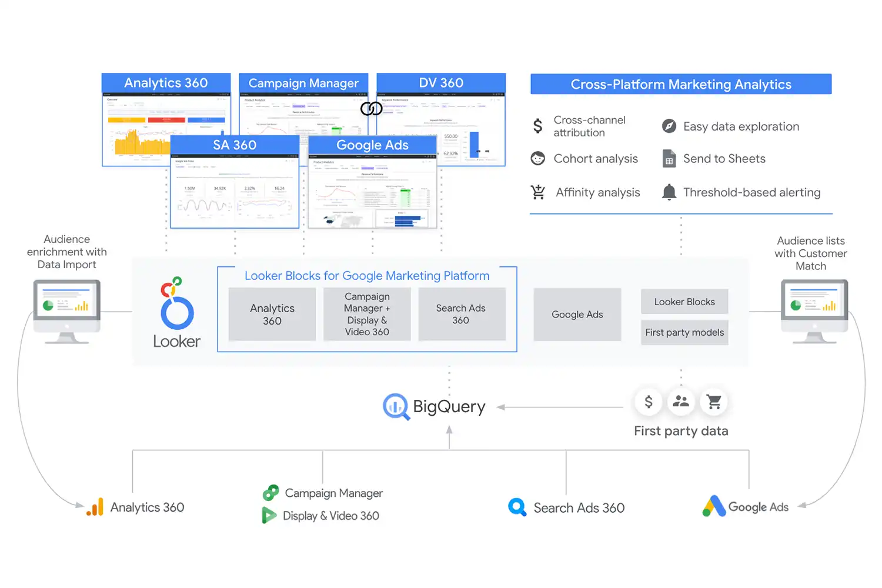Click the first party data dollar icon
882x588 pixels.
[649, 402]
